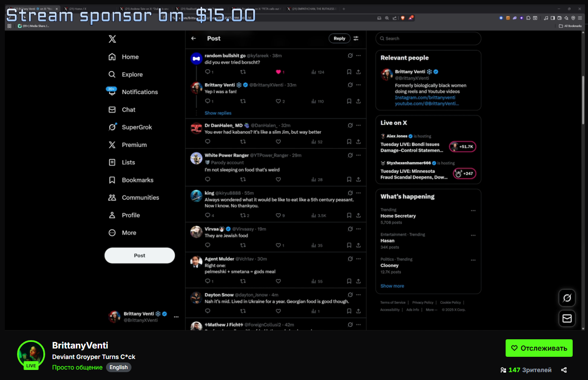Share king's 5th century peasant post
588x380 pixels.
[358, 215]
